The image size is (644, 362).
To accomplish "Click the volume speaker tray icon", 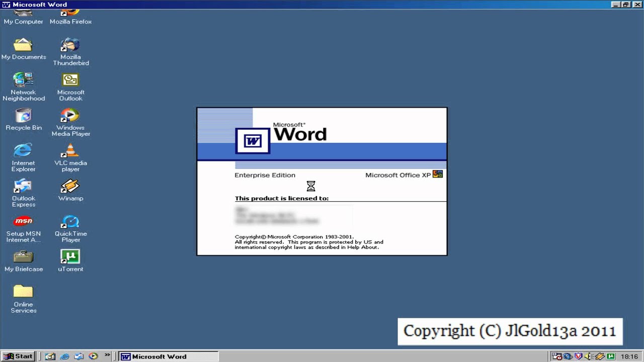I will [x=588, y=356].
